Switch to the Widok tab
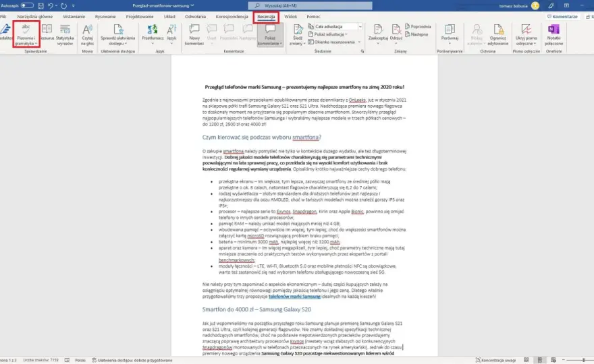Screen dimensions: 594x364 tap(290, 17)
